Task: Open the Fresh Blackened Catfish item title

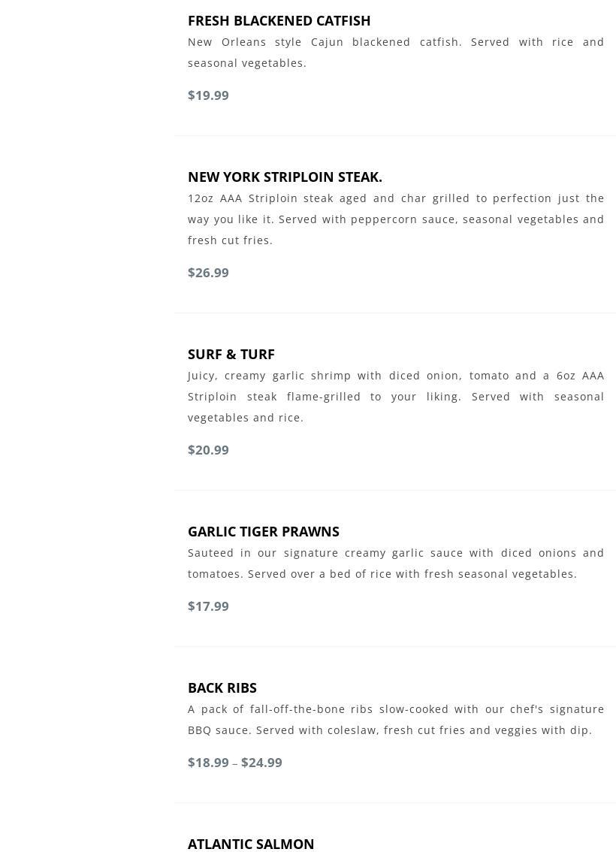Action: tap(279, 20)
